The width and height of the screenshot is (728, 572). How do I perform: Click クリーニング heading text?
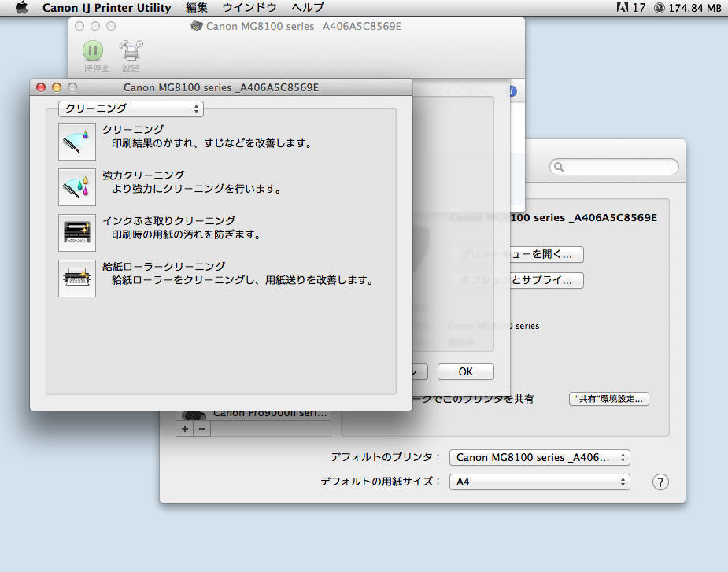coord(133,130)
